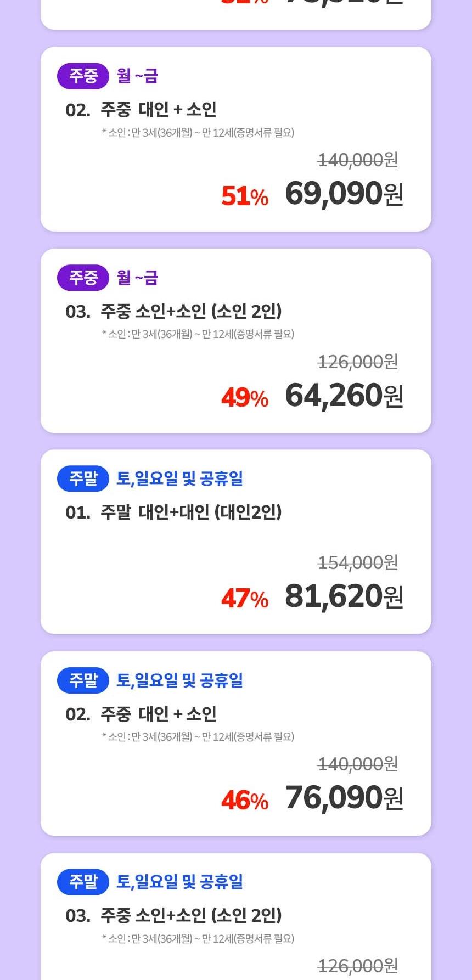Select the 49% discount label
472x980 pixels.
pyautogui.click(x=245, y=398)
